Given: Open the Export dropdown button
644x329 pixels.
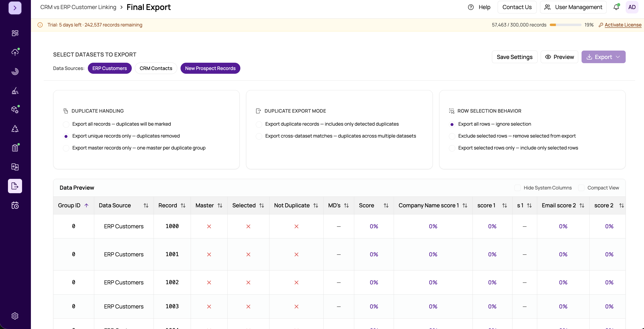Looking at the screenshot, I should [603, 57].
